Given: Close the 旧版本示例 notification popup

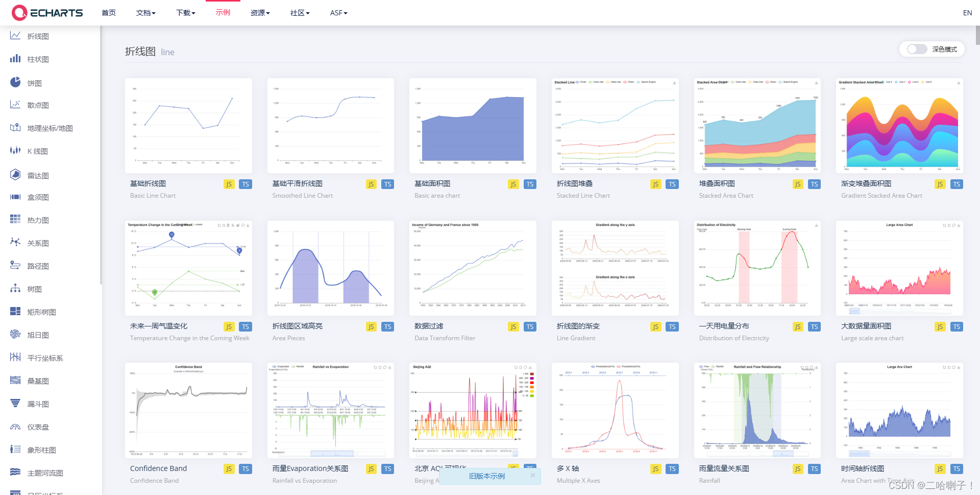Looking at the screenshot, I should point(533,475).
